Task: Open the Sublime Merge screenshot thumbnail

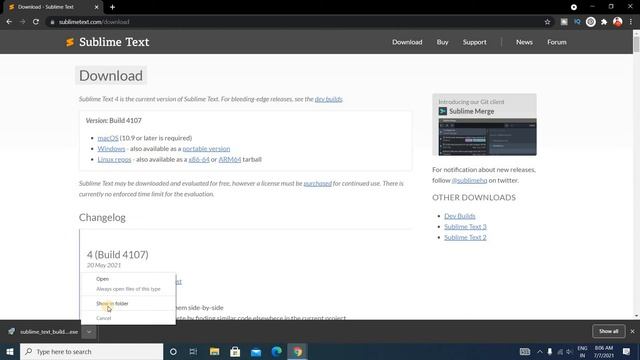Action: pyautogui.click(x=487, y=137)
